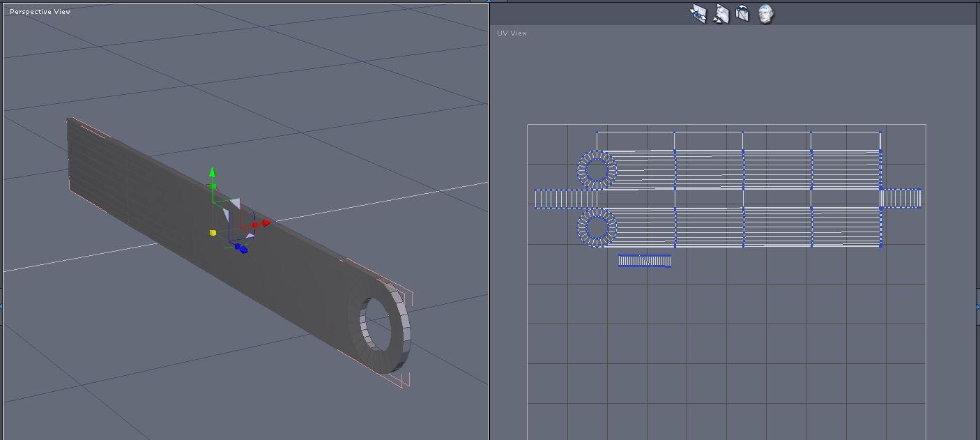The height and width of the screenshot is (440, 980).
Task: Click the green sphere handle on Y axis
Action: [x=213, y=186]
